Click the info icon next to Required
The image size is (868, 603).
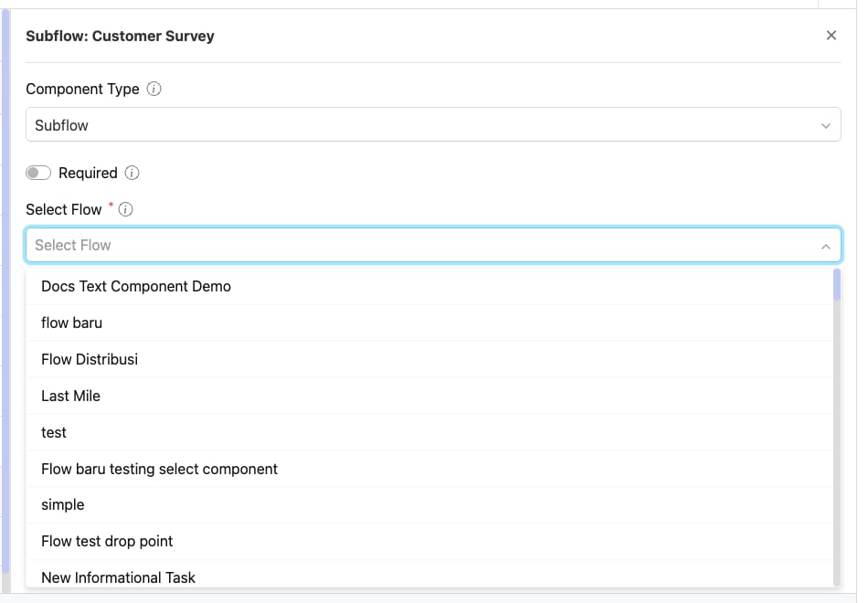pyautogui.click(x=132, y=173)
